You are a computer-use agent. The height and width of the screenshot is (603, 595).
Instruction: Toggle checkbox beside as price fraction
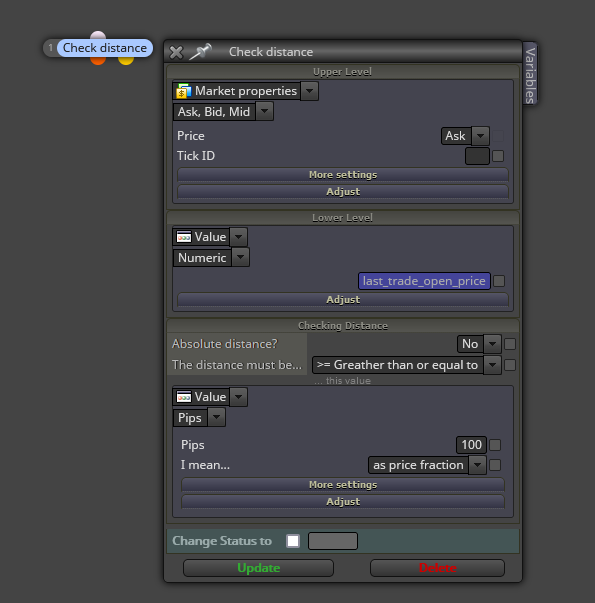coord(495,465)
